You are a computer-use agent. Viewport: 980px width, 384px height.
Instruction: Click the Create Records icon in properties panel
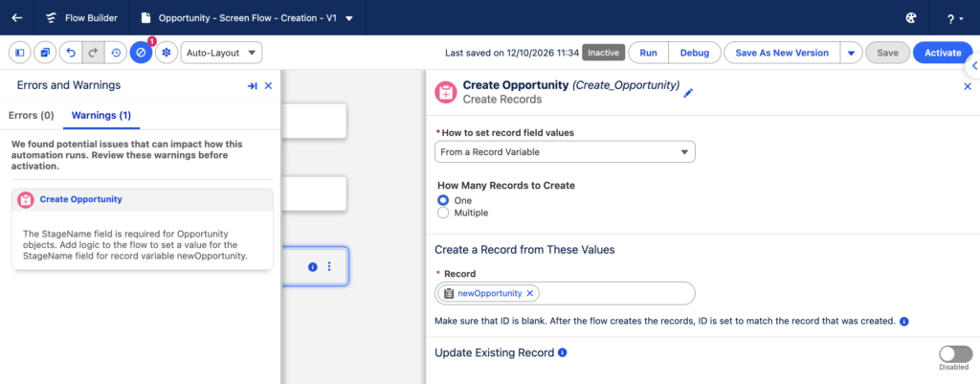(446, 92)
